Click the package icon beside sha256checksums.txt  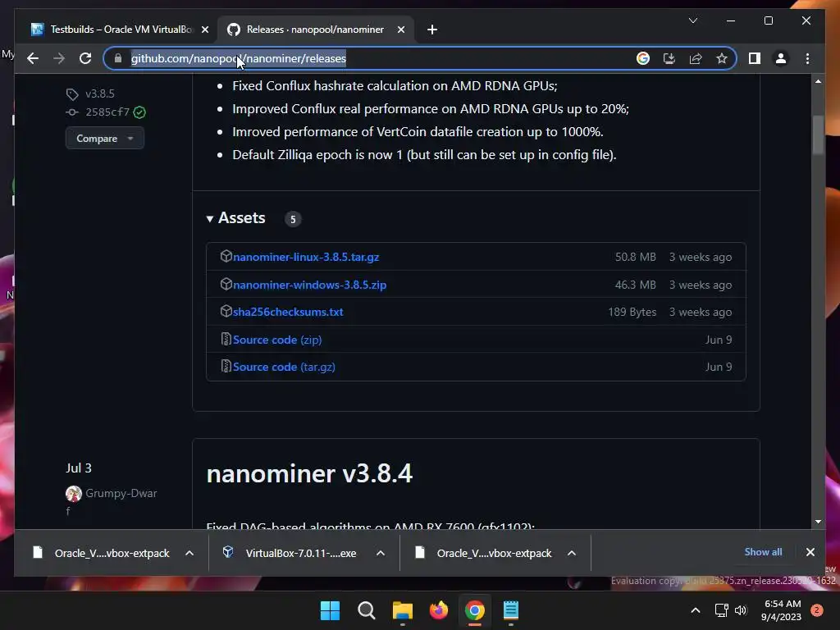click(226, 311)
